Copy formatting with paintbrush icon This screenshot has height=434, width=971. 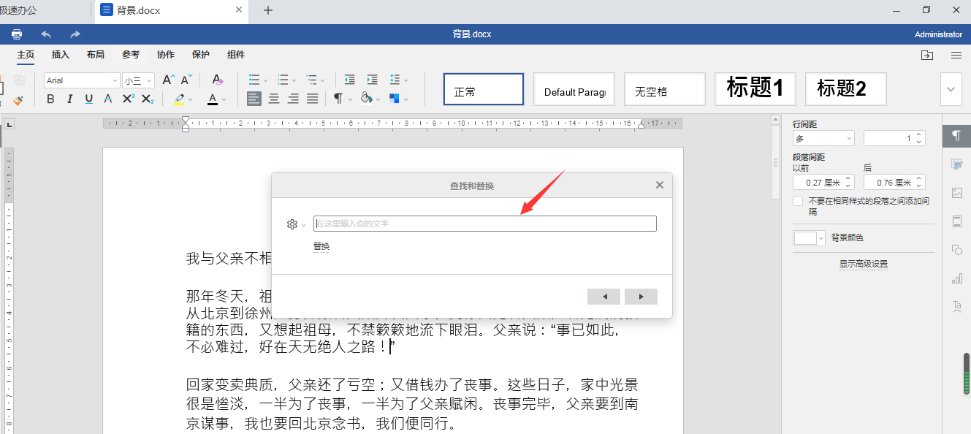(x=18, y=99)
